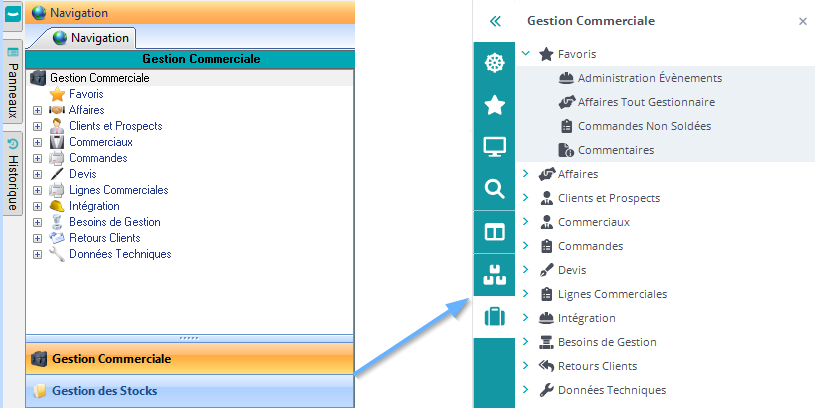Open the Panneaux vertical tab
This screenshot has height=408, width=817.
click(13, 82)
